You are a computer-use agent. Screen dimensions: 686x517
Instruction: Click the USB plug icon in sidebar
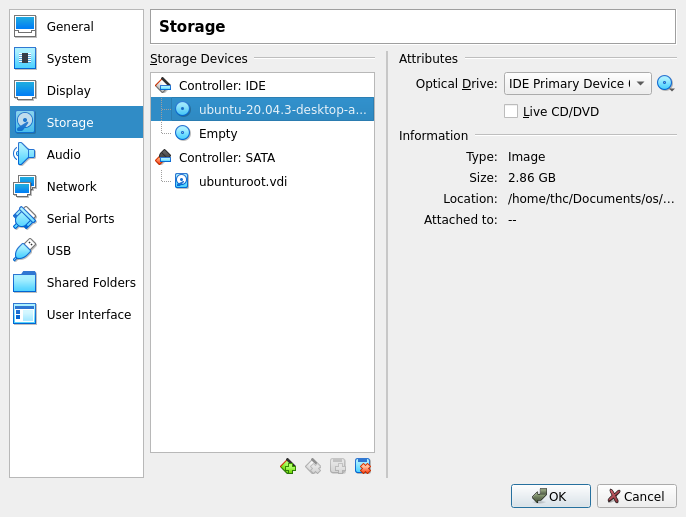click(25, 250)
